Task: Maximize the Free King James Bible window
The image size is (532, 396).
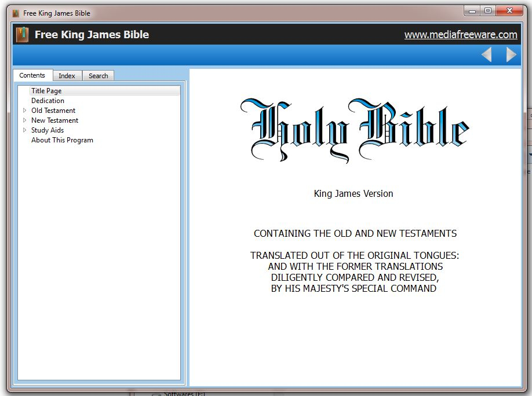Action: [x=488, y=10]
